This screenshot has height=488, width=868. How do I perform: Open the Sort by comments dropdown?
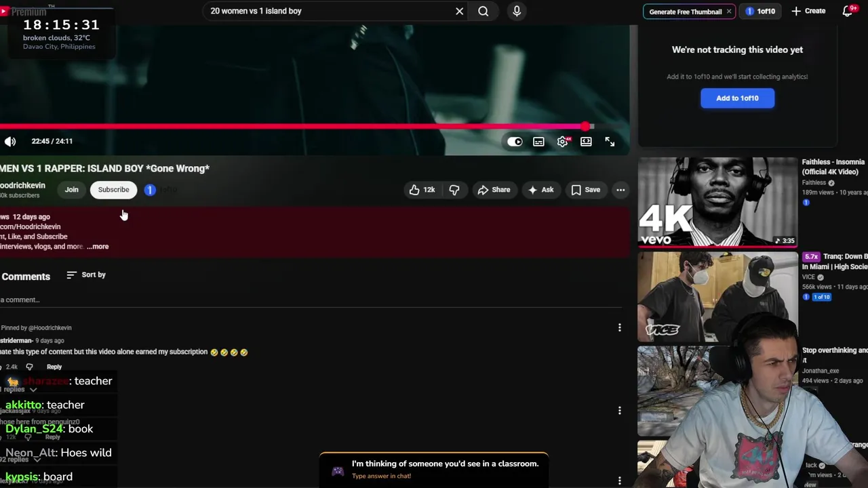[x=86, y=275]
